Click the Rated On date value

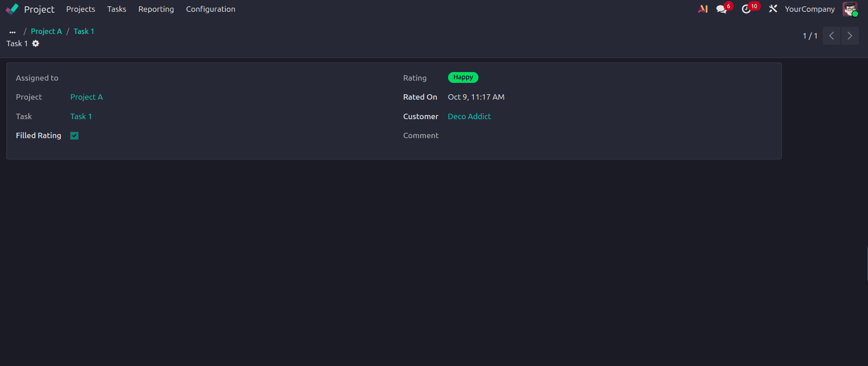[x=476, y=97]
